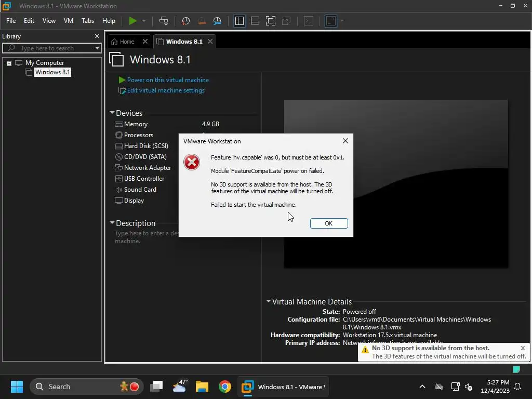Click the library search field
532x399 pixels.
(51, 48)
